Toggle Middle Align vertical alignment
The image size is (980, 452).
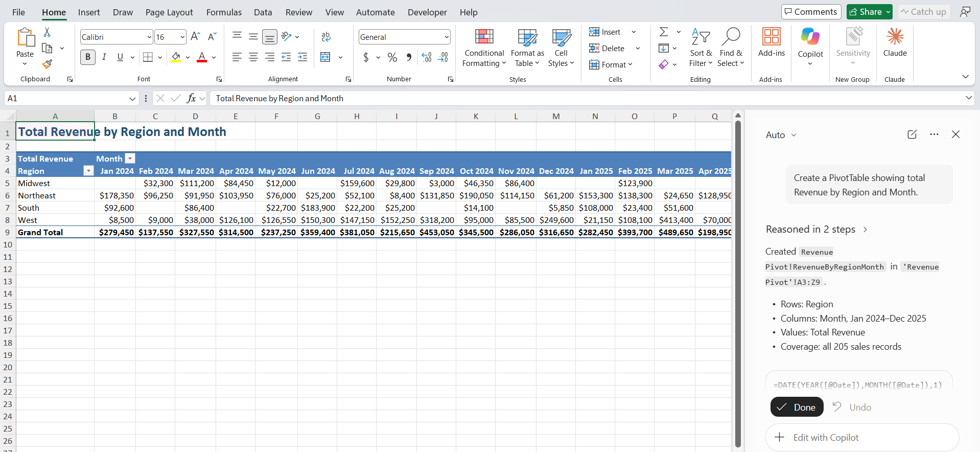[253, 36]
